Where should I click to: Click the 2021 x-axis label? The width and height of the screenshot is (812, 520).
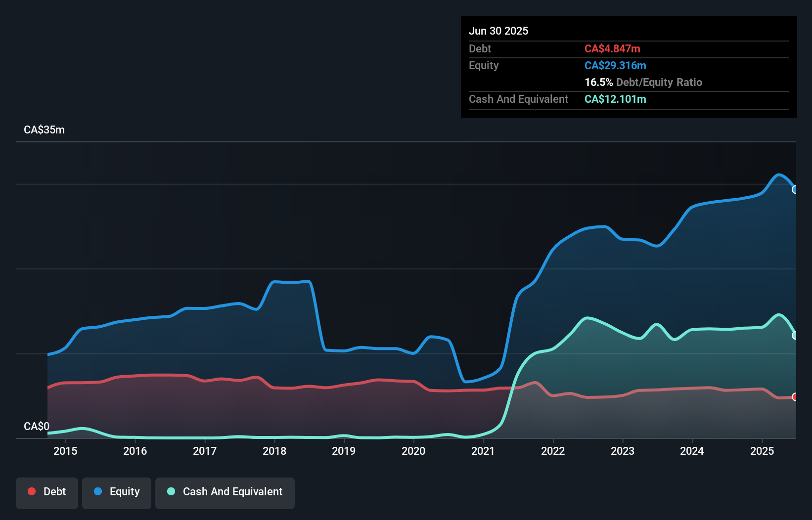pyautogui.click(x=483, y=451)
